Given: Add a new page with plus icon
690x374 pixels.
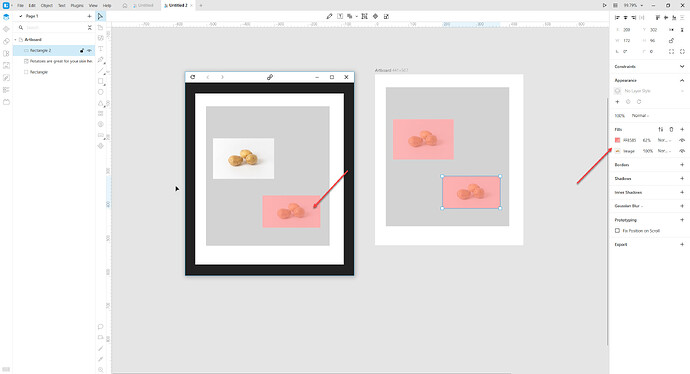Looking at the screenshot, I should [x=89, y=16].
